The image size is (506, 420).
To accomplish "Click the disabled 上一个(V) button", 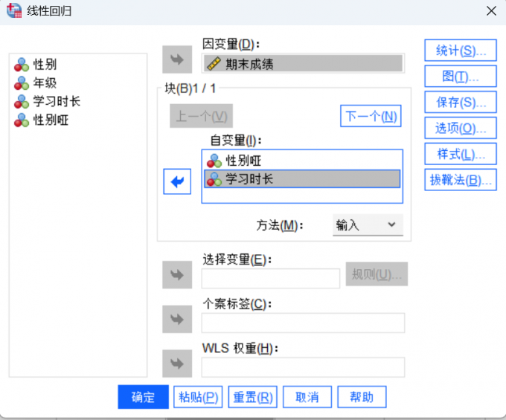I will [x=202, y=116].
